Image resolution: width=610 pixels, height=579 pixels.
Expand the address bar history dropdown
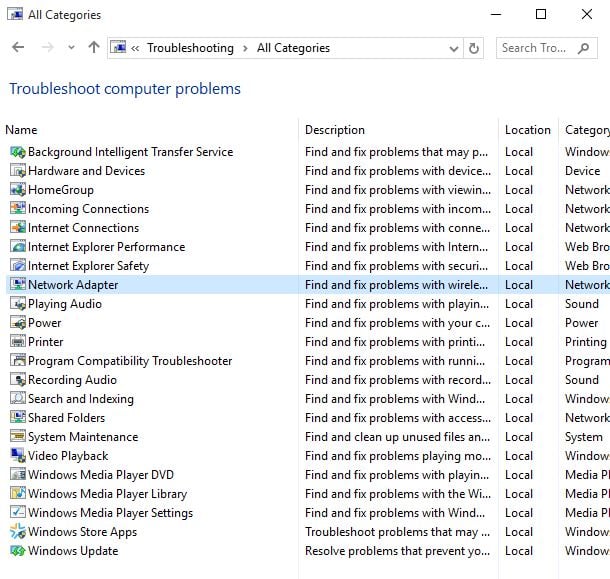click(x=454, y=49)
